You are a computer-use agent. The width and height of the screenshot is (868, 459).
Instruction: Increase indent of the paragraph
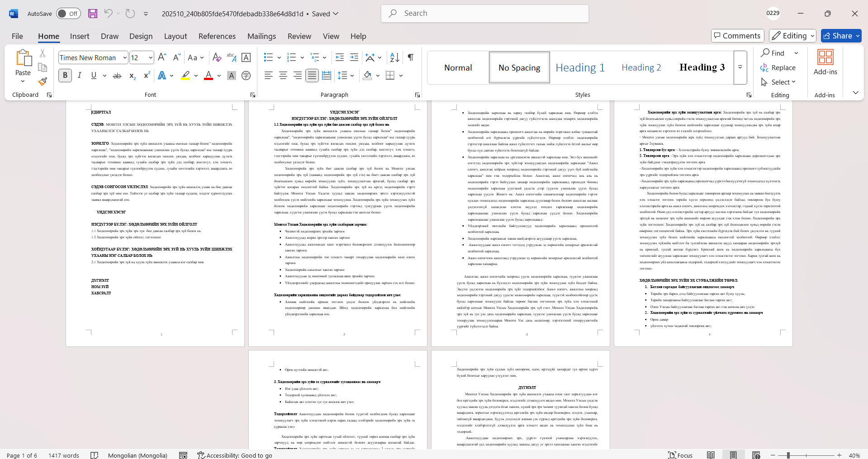(354, 57)
